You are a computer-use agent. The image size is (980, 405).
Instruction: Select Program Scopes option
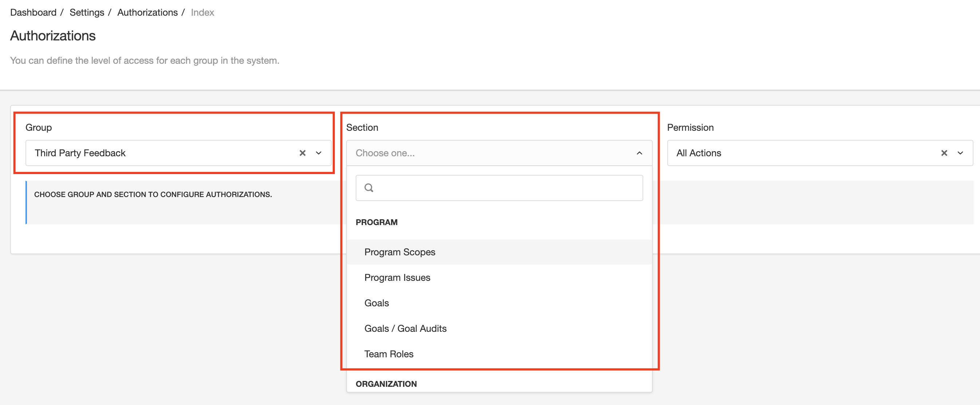[499, 252]
